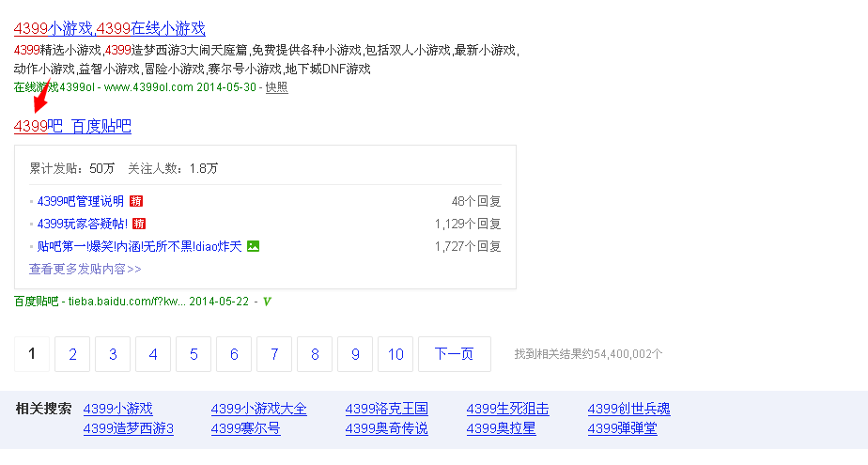The width and height of the screenshot is (868, 465).
Task: Click the 相关搜索 heading label
Action: [44, 409]
